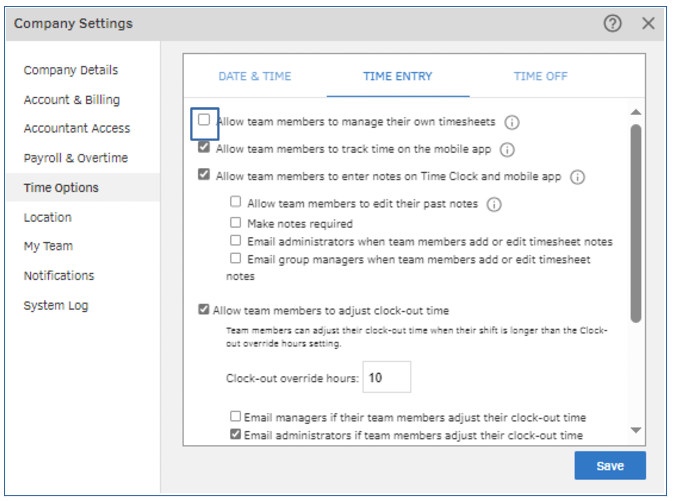Open Payroll & Overtime settings
The width and height of the screenshot is (673, 501).
point(75,158)
